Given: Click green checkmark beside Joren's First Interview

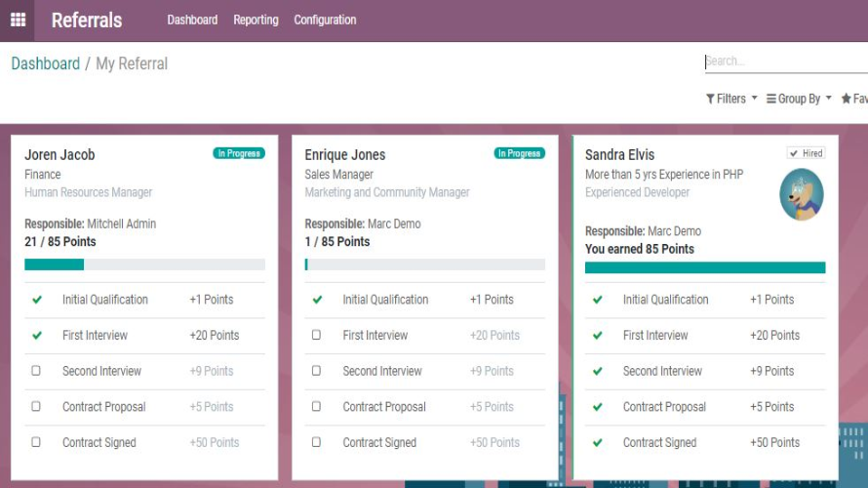Looking at the screenshot, I should [37, 336].
